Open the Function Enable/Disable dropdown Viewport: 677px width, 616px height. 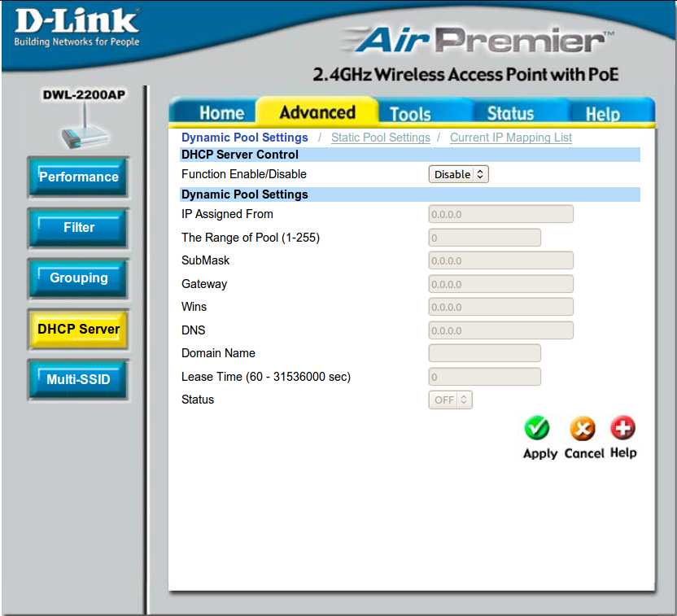point(458,174)
